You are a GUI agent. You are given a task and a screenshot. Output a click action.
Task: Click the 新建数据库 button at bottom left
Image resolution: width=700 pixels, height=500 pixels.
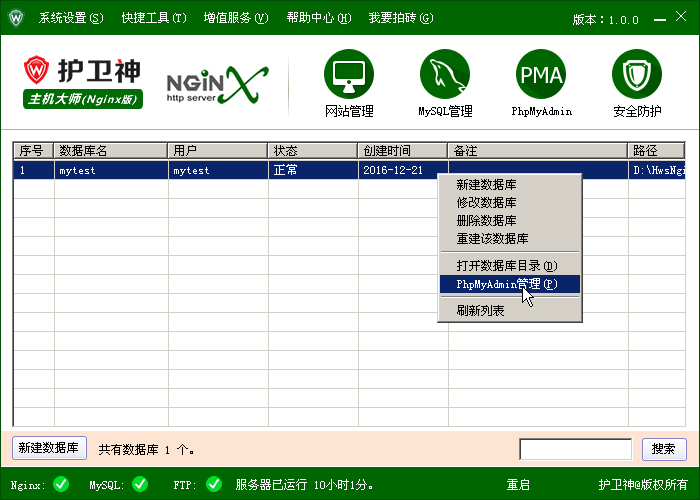49,448
